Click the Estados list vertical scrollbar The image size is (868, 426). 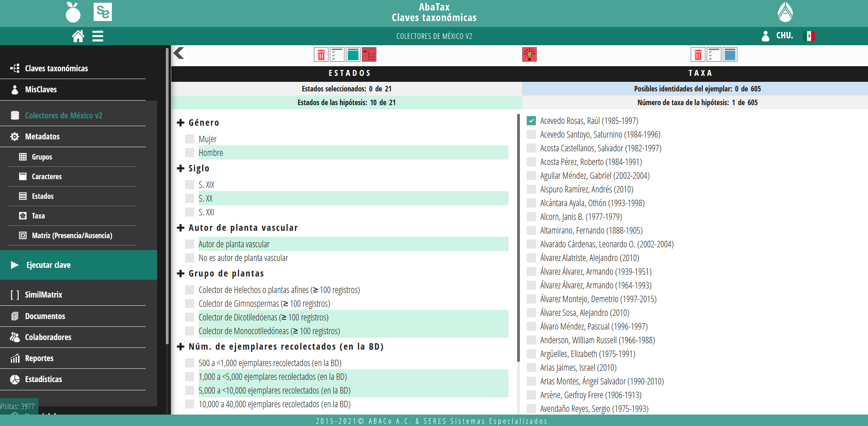pyautogui.click(x=518, y=238)
